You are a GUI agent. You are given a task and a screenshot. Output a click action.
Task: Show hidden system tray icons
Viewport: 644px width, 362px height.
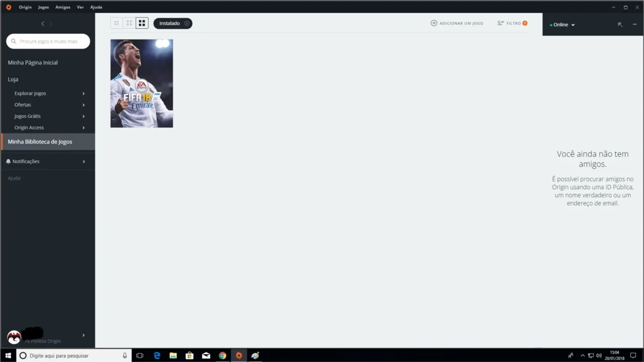click(x=582, y=355)
